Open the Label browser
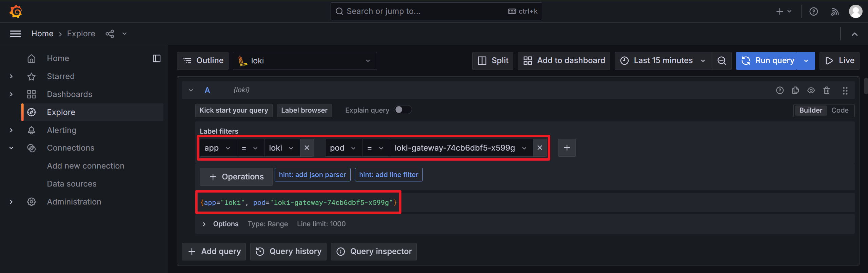868x273 pixels. (304, 110)
